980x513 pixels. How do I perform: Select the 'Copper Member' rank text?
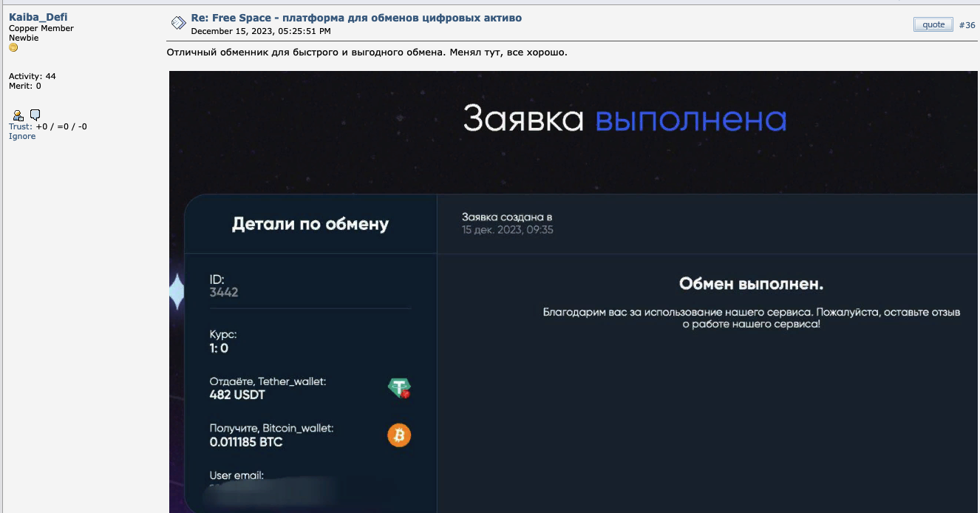pyautogui.click(x=41, y=28)
